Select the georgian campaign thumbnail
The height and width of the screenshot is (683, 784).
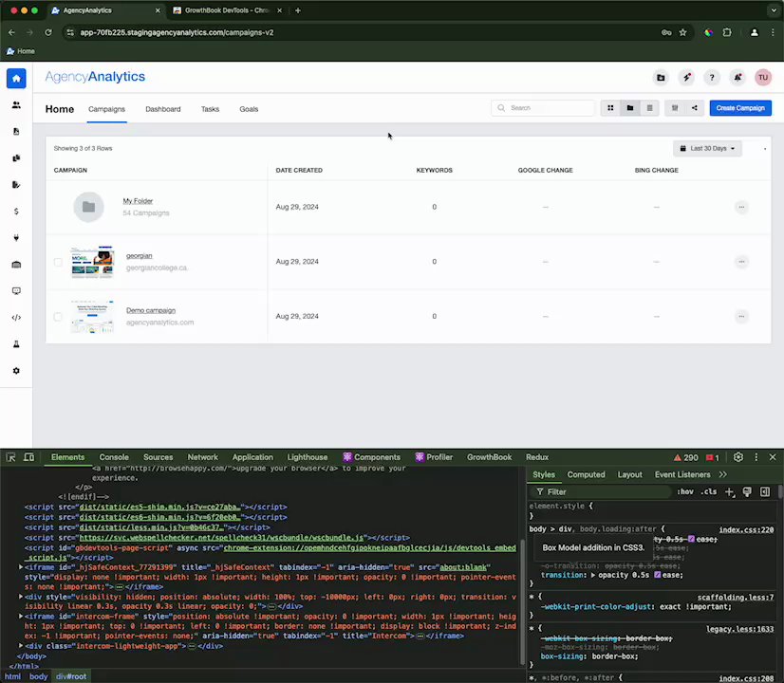coord(92,262)
